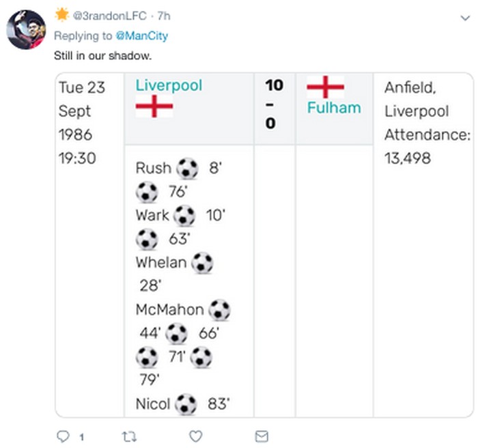Click the user's profile avatar photo
This screenshot has width=478, height=448.
(x=26, y=29)
